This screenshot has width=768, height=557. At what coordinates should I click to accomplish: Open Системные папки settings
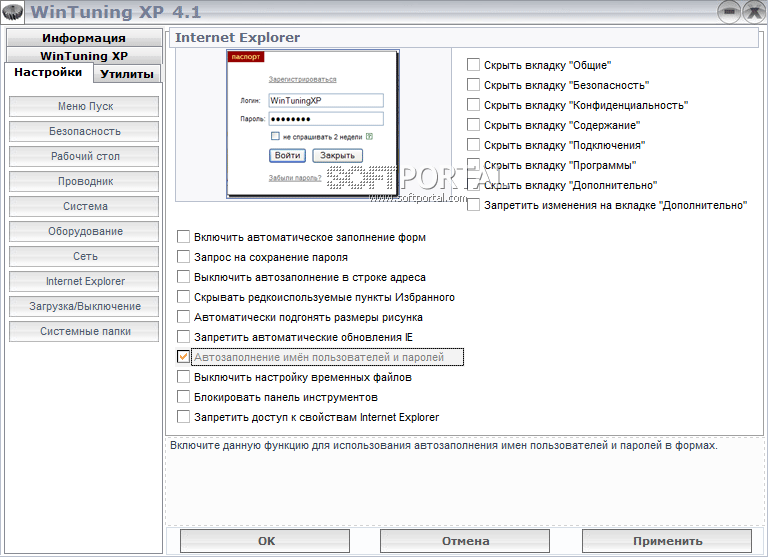tap(84, 331)
